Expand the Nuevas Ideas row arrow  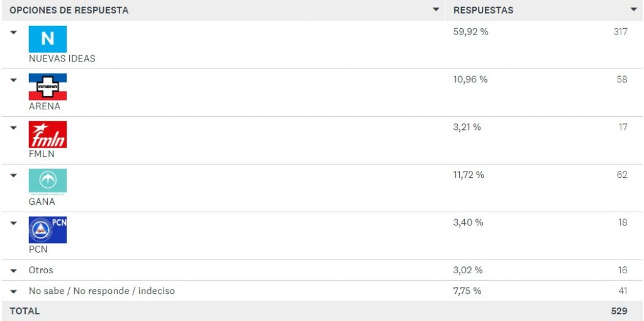(14, 32)
